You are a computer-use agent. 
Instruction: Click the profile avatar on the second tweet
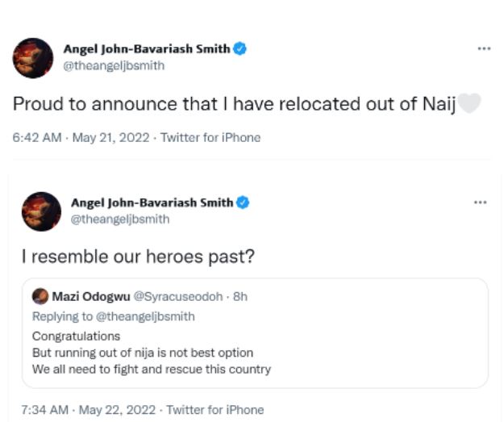point(41,211)
